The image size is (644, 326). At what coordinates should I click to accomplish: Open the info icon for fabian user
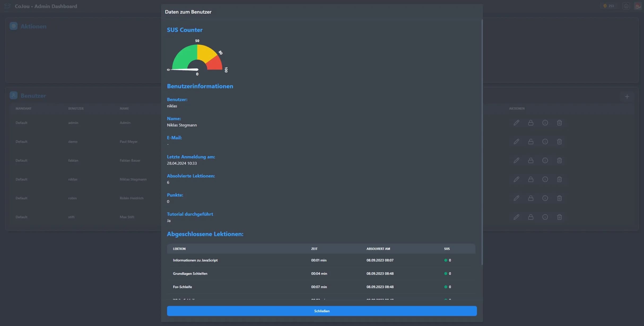click(x=545, y=160)
